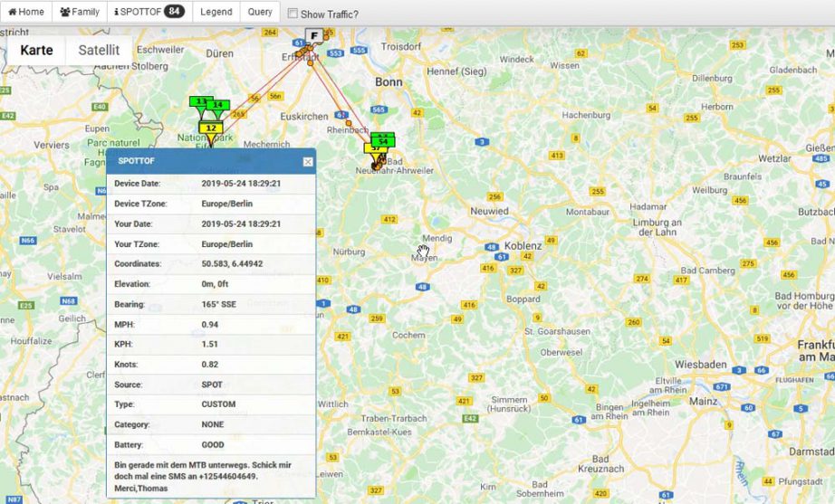Click the green map marker labeled 13
835x504 pixels.
(x=199, y=102)
